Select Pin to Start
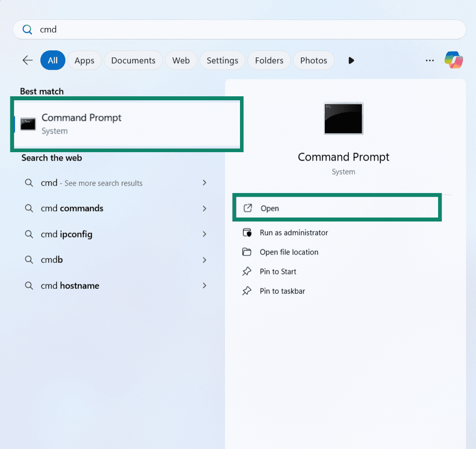This screenshot has height=449, width=476. pos(277,271)
